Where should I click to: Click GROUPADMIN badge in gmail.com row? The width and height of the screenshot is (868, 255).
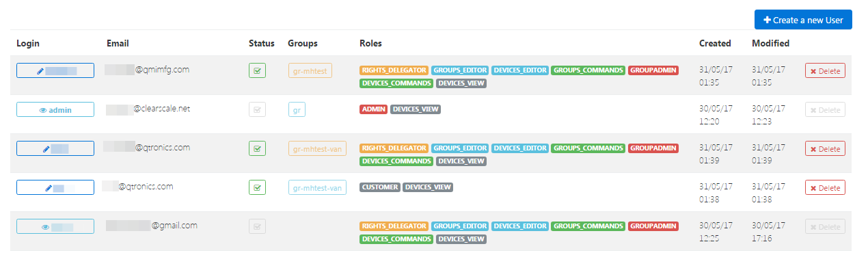tap(653, 226)
